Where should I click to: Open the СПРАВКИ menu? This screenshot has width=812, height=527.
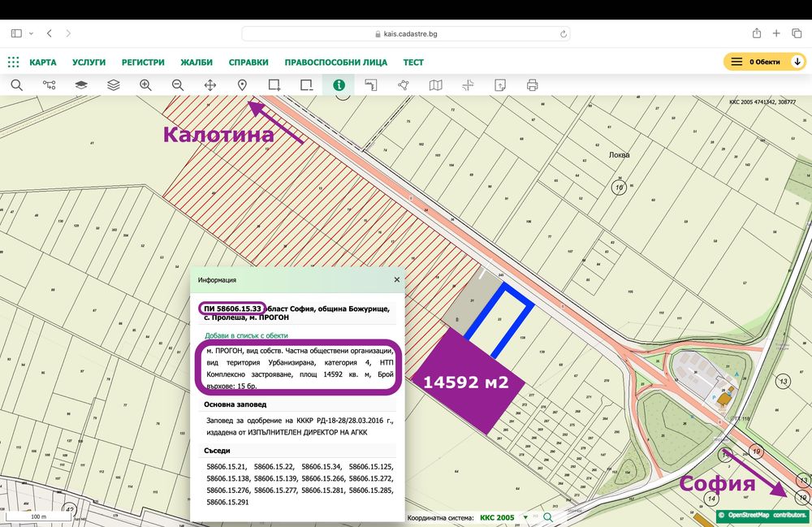[x=248, y=63]
